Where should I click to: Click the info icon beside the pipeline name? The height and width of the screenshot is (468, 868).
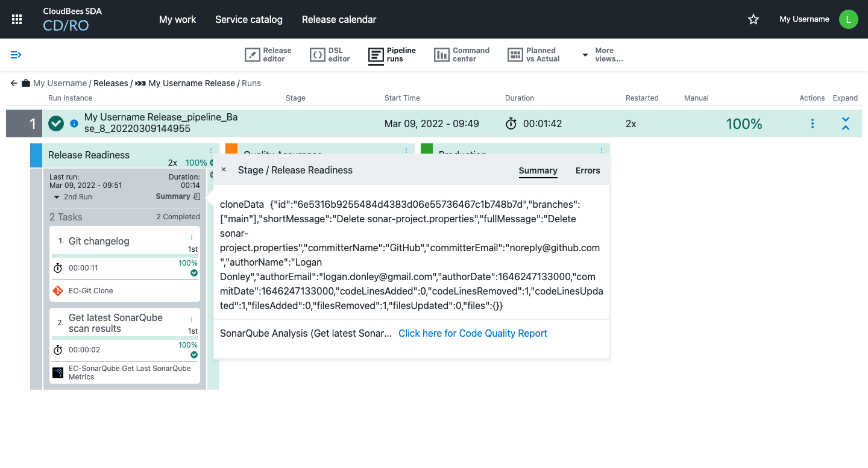click(x=73, y=123)
